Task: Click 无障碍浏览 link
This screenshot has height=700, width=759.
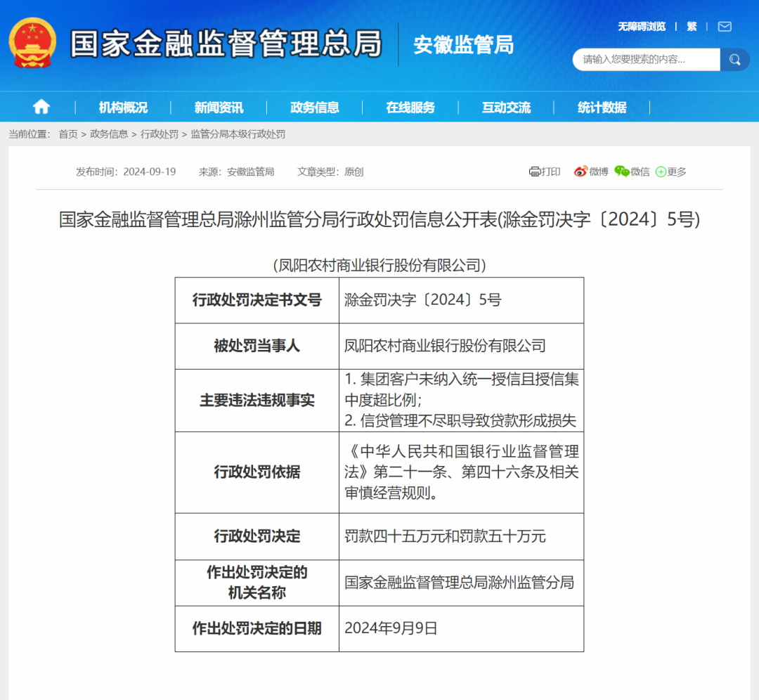Action: 642,27
